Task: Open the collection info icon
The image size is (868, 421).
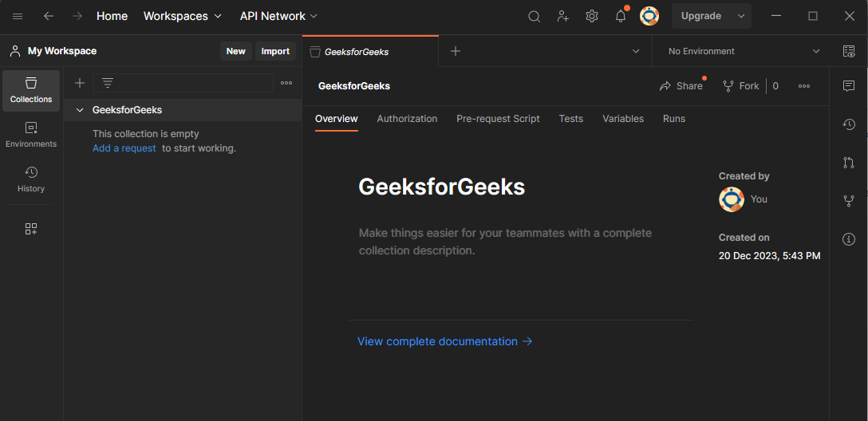Action: coord(849,239)
